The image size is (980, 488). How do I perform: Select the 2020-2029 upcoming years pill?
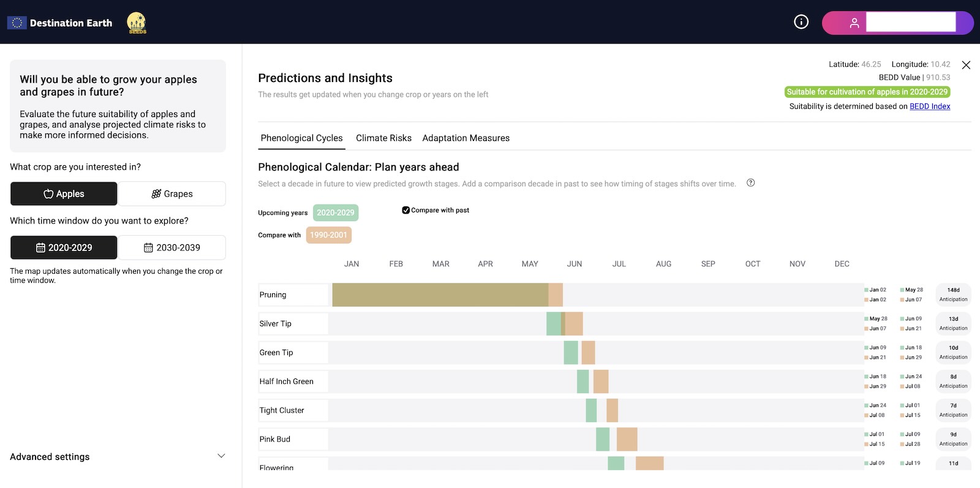335,212
